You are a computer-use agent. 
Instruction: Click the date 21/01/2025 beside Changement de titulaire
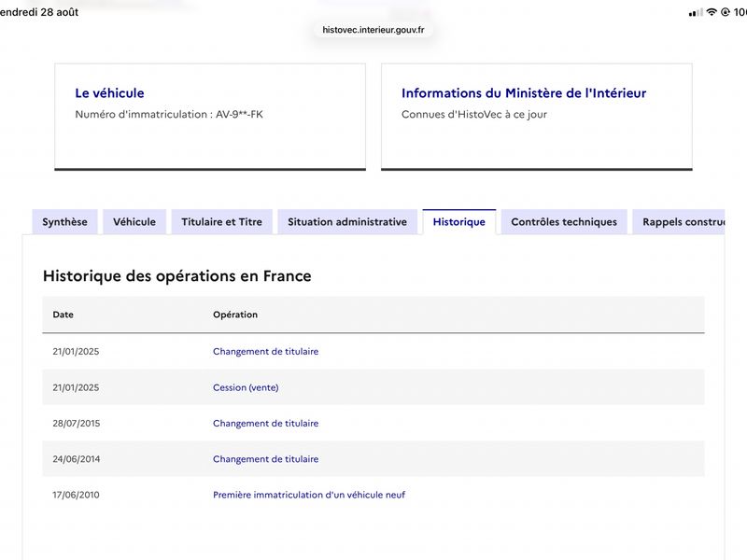[76, 352]
